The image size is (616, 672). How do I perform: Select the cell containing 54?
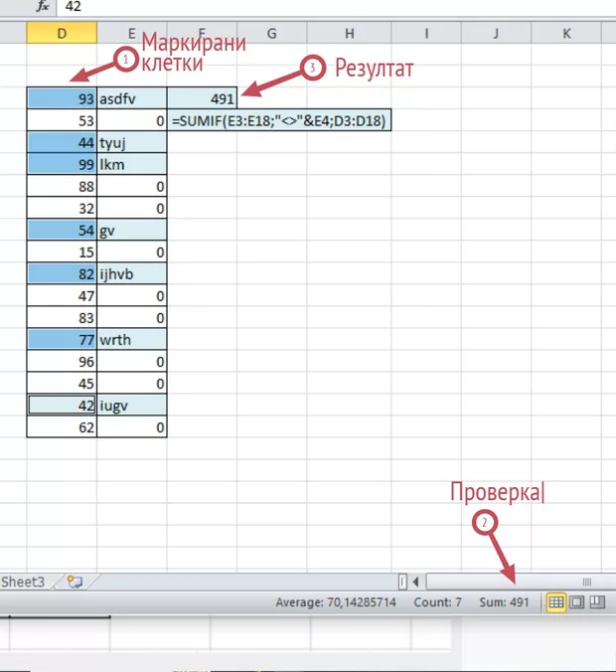pyautogui.click(x=62, y=231)
